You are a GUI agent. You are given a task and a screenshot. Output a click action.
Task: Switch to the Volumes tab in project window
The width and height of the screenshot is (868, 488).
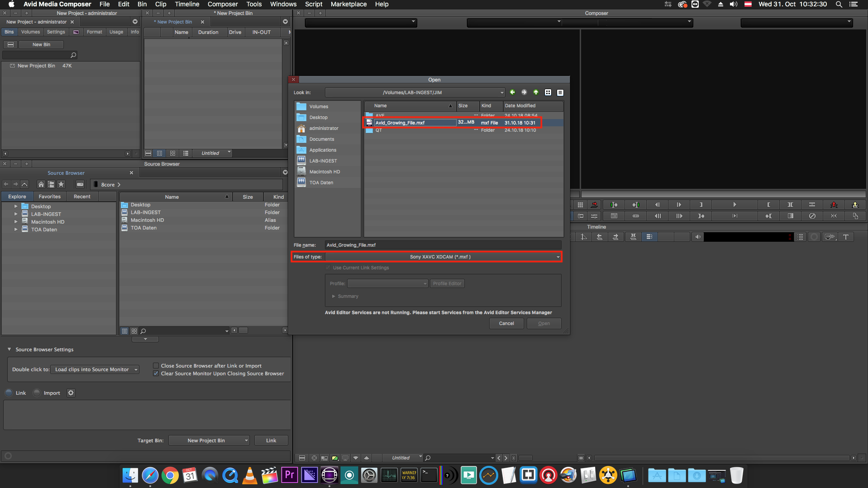tap(30, 32)
